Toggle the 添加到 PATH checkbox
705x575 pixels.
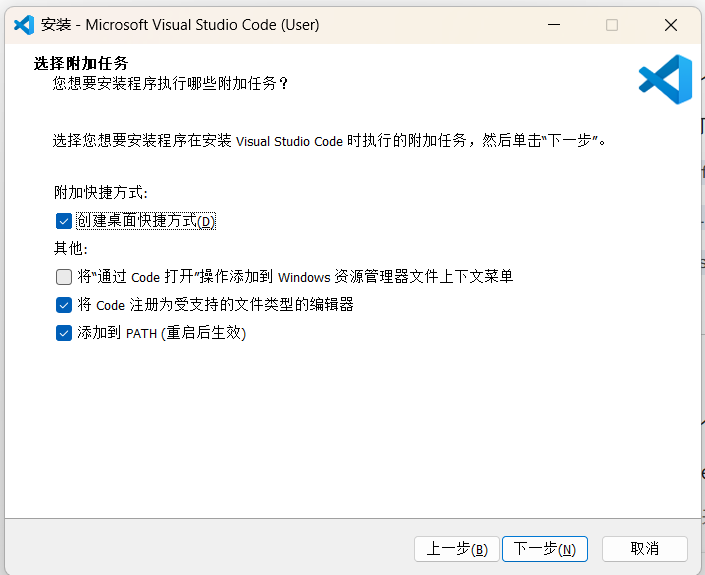(x=63, y=334)
